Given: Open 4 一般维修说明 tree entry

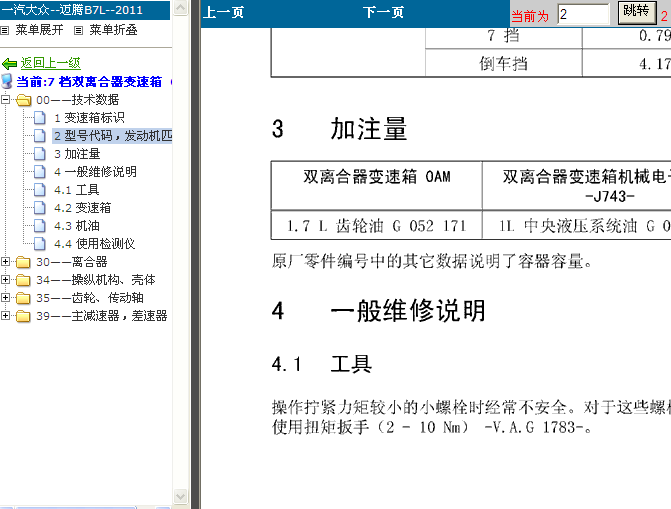Looking at the screenshot, I should (95, 172).
